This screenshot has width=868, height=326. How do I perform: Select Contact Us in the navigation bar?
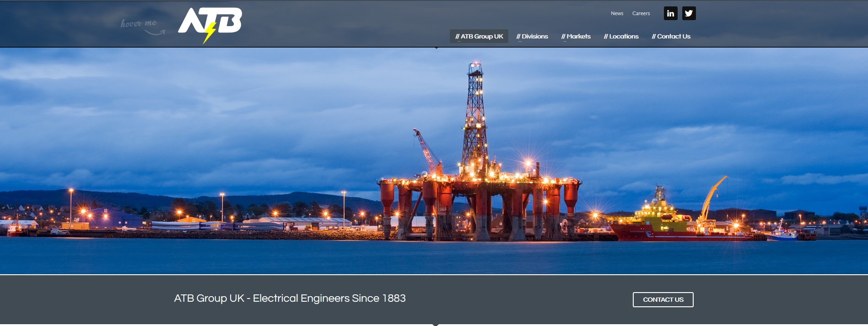tap(671, 36)
